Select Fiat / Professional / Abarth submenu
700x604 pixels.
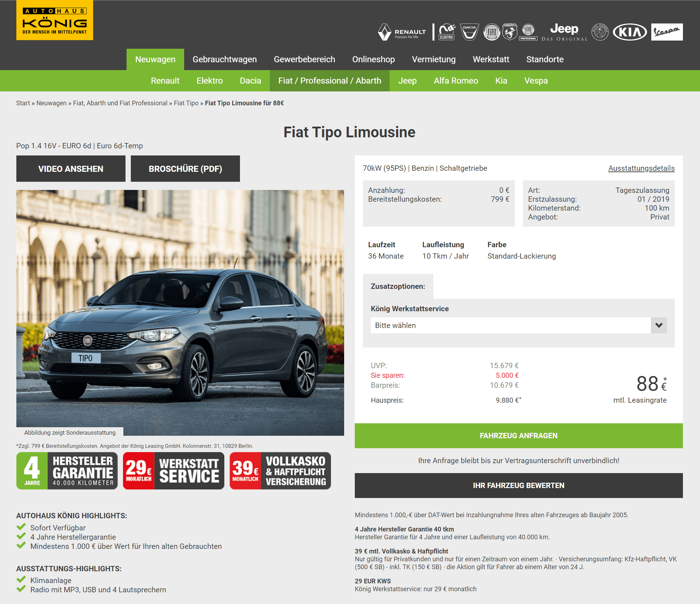tap(330, 81)
